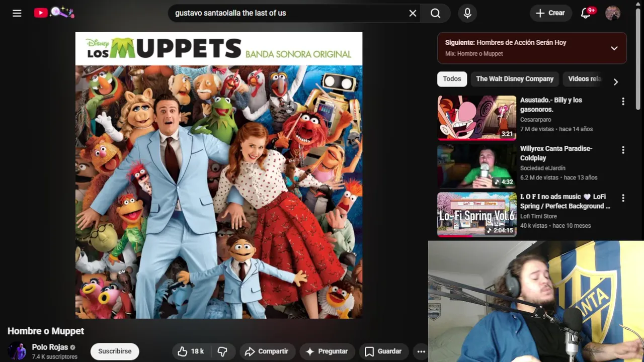Expand the Siguiente mix queue
Image resolution: width=644 pixels, height=362 pixels.
tap(614, 48)
